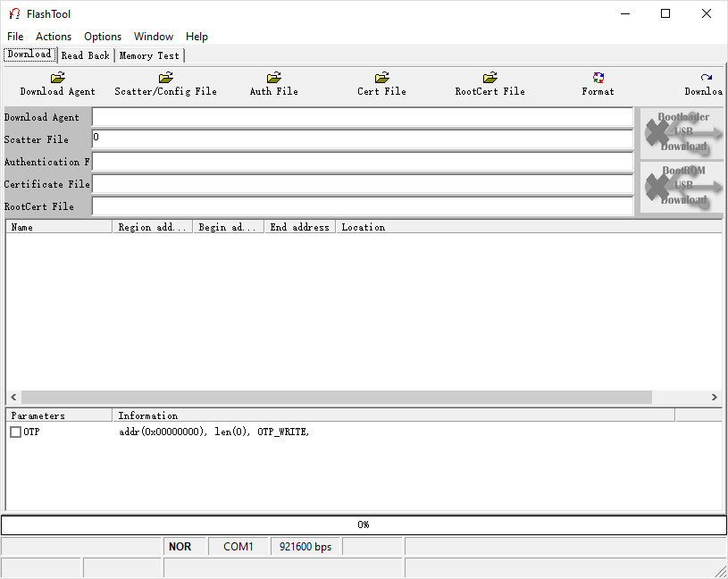Click the Download arrow toolbar icon
Screen dimensions: 728x579
click(x=707, y=78)
